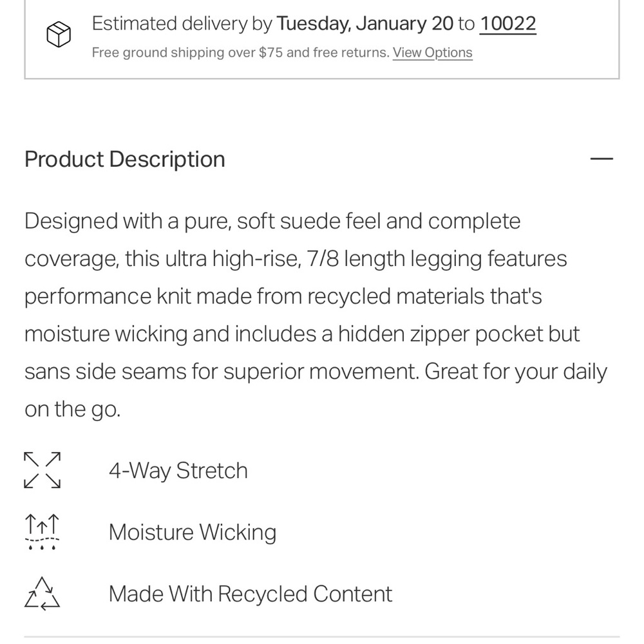Screen dimensions: 644x644
Task: Select the Made With Recycled Content label
Action: [x=251, y=594]
